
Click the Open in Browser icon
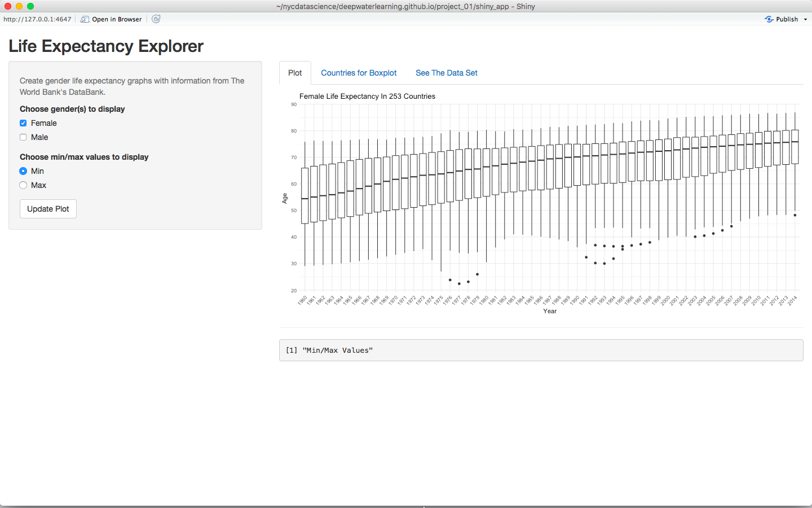click(x=85, y=19)
